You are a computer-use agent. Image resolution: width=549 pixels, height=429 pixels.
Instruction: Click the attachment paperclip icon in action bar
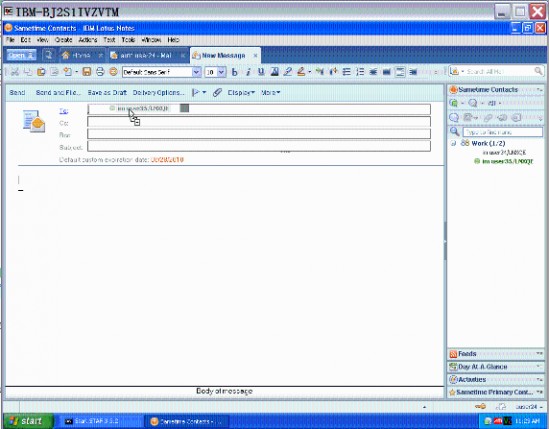(217, 92)
